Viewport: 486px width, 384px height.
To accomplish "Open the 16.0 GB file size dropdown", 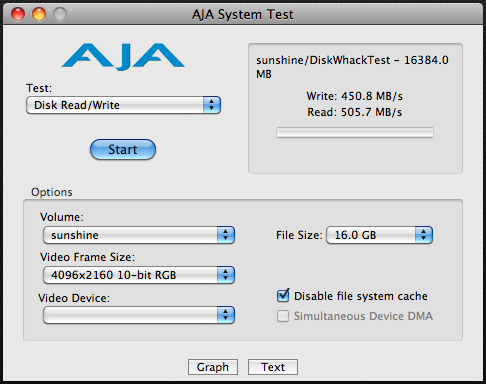I will [379, 235].
